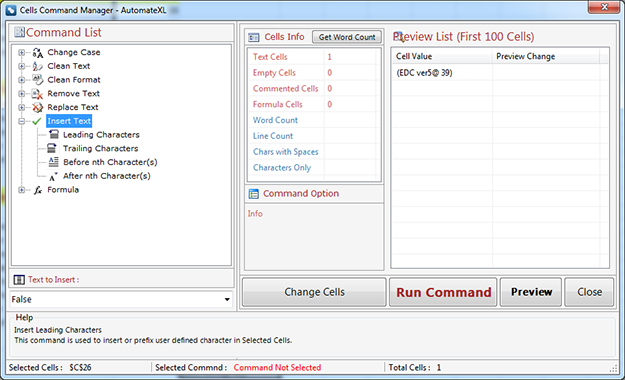Open the Text to Insert dropdown arrow
The height and width of the screenshot is (380, 625).
click(x=227, y=299)
